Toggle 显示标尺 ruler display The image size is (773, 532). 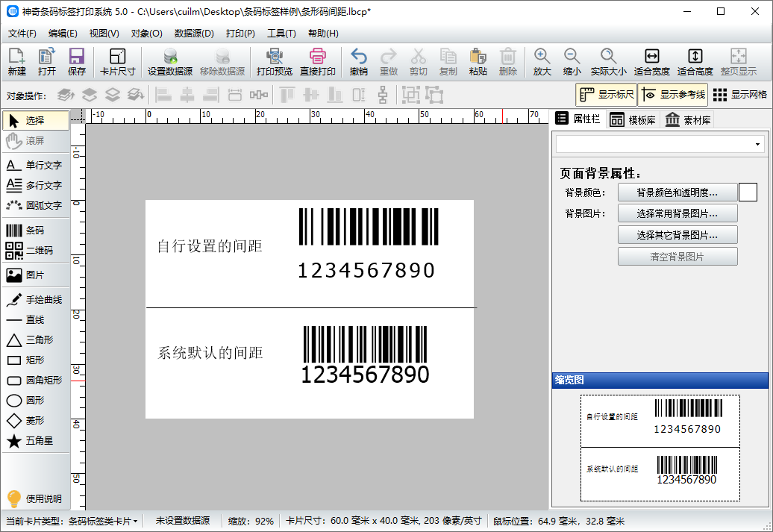pyautogui.click(x=607, y=95)
